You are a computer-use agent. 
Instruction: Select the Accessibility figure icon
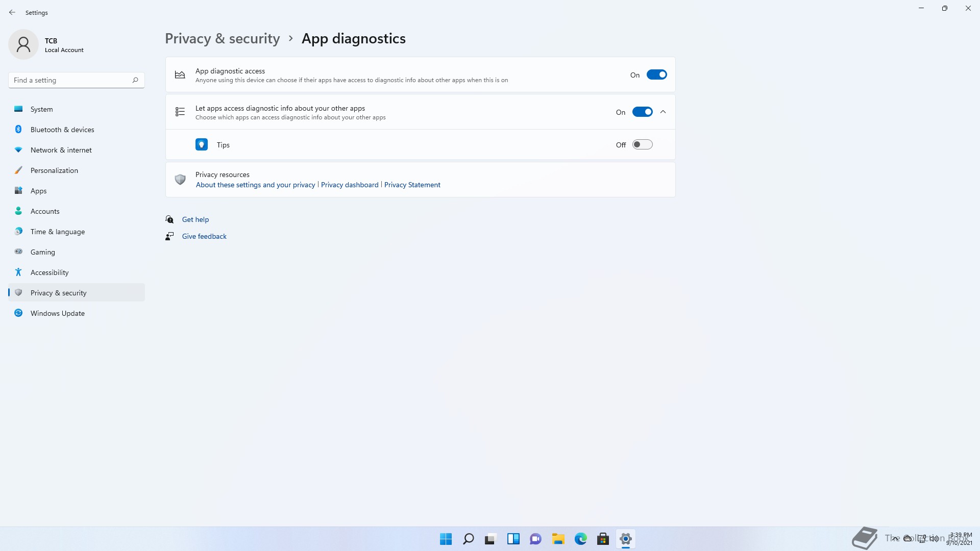coord(18,272)
